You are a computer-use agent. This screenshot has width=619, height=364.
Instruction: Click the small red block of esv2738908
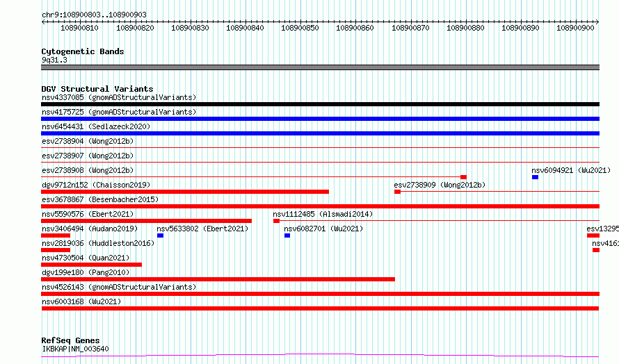[x=463, y=177]
